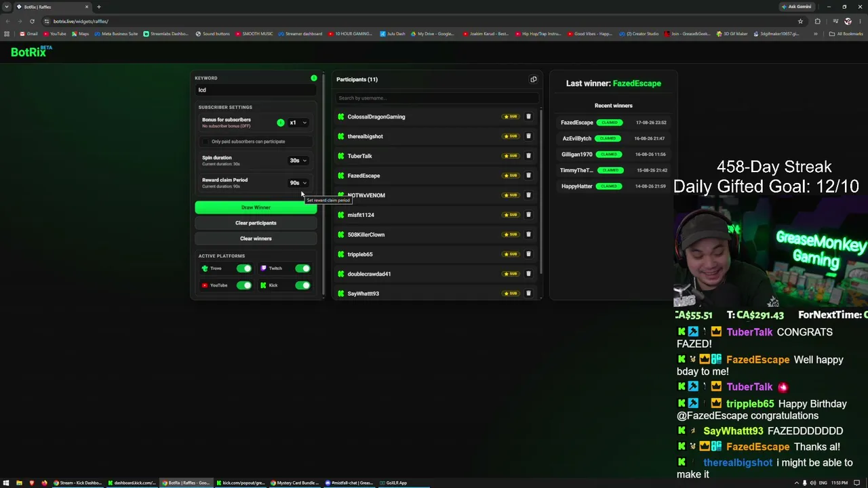Viewport: 868px width, 488px height.
Task: Open Mystery Card Bundle taskbar window
Action: pyautogui.click(x=294, y=483)
